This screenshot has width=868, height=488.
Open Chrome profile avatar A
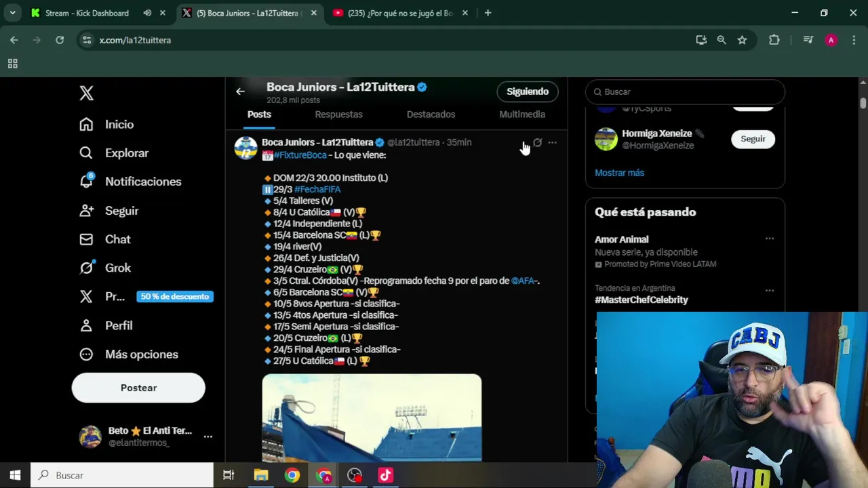831,40
